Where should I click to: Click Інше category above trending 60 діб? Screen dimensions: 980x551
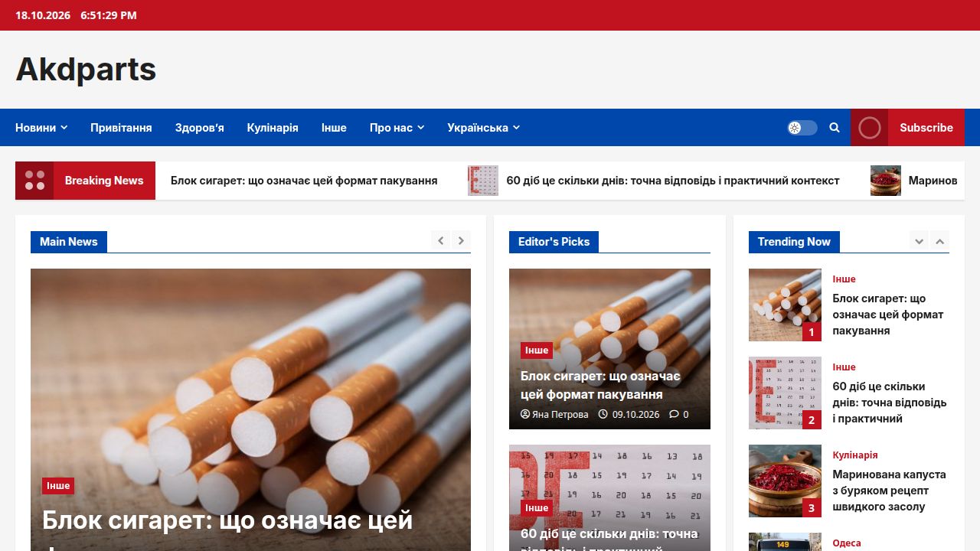(844, 367)
